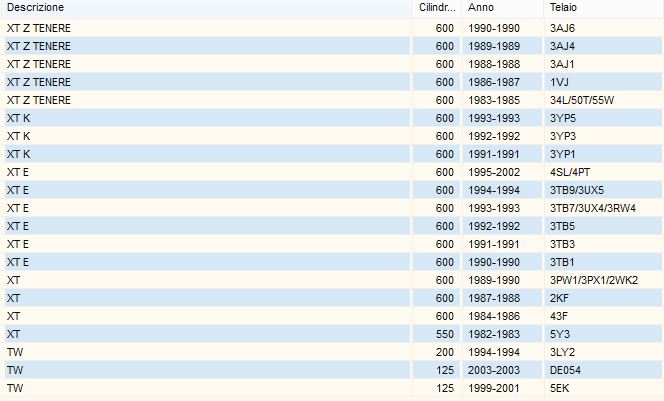Click frame code 34L/50T/55W
The image size is (664, 401).
pyautogui.click(x=582, y=100)
